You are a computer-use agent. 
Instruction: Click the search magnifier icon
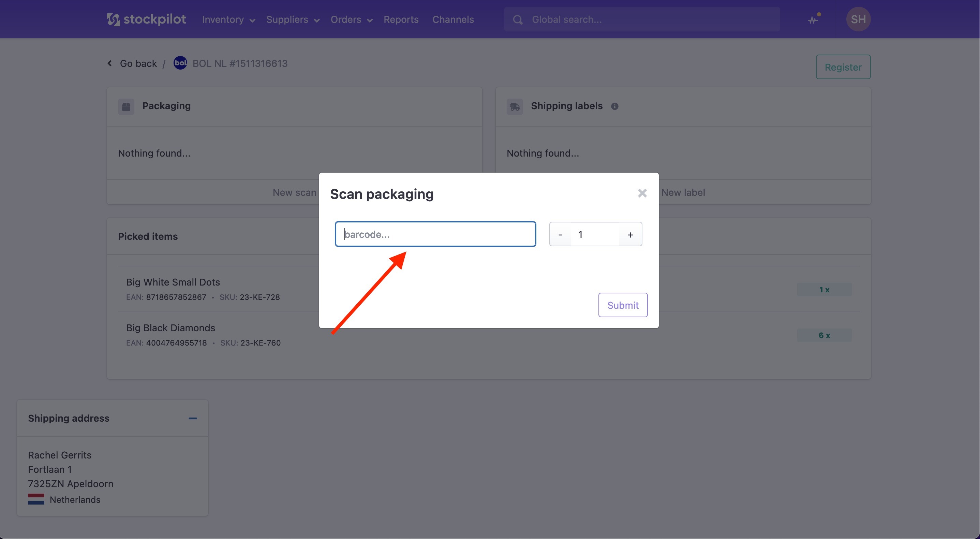(x=517, y=20)
